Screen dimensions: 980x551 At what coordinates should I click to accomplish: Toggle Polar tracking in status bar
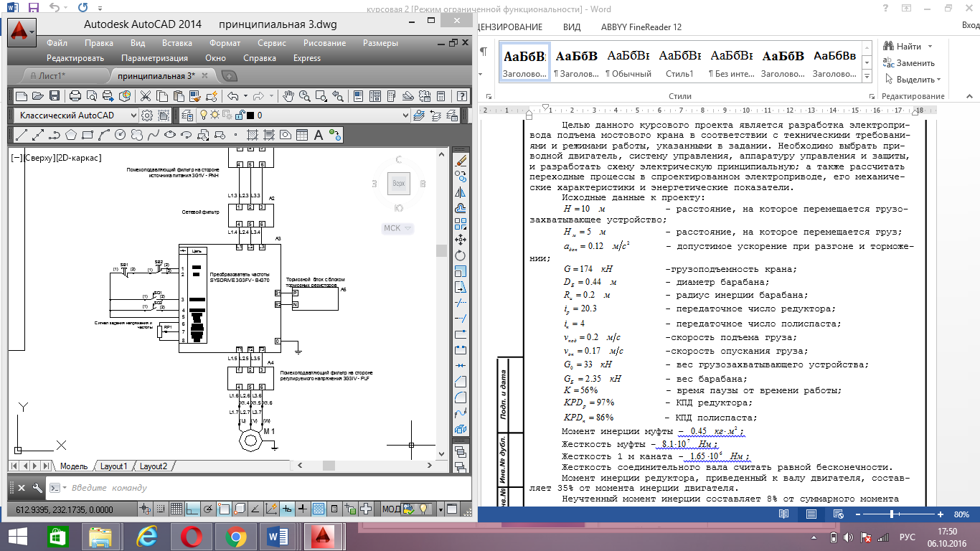click(x=208, y=509)
